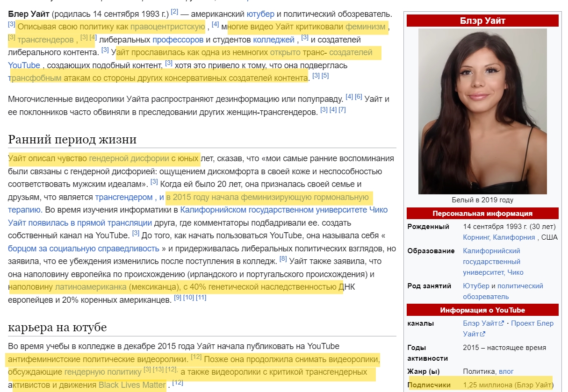Click the birth date "14 сентября 1993 г. (30 лет)"

click(509, 227)
